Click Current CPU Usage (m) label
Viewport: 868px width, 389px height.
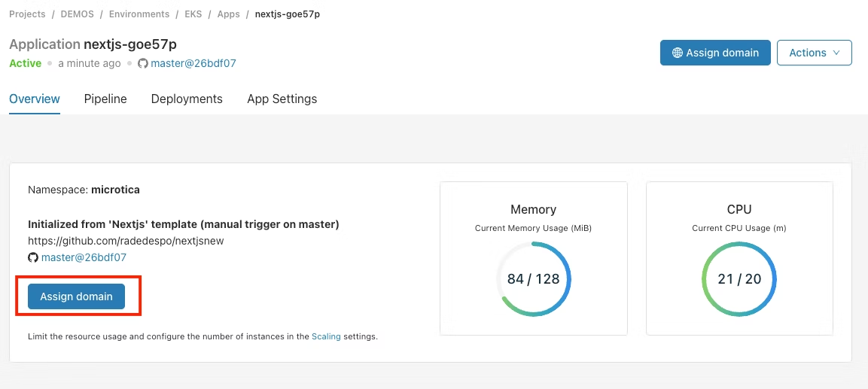(x=739, y=228)
